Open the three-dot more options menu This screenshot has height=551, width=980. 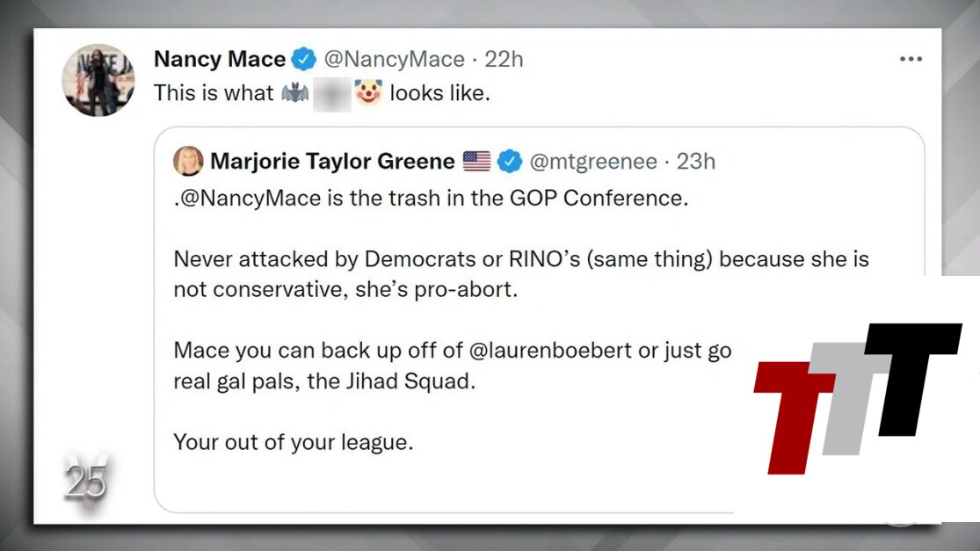point(911,60)
